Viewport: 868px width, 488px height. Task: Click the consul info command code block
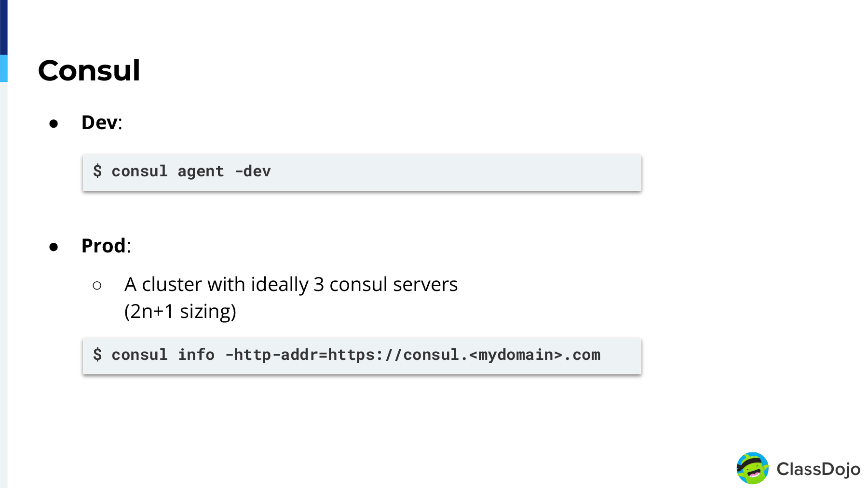coord(362,356)
